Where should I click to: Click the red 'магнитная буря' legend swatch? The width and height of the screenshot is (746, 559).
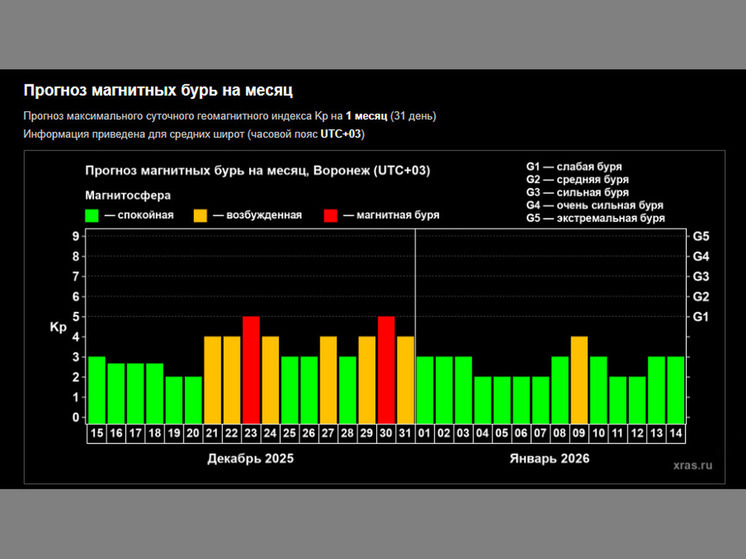click(331, 215)
